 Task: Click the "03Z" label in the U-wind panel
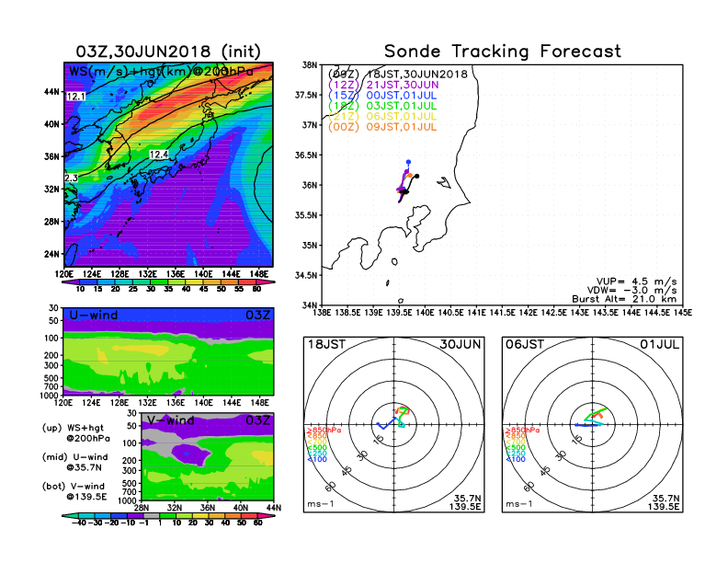point(257,315)
